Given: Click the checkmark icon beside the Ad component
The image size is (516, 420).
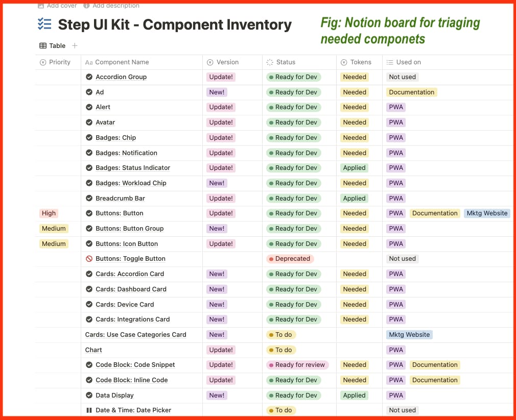Looking at the screenshot, I should (x=88, y=92).
